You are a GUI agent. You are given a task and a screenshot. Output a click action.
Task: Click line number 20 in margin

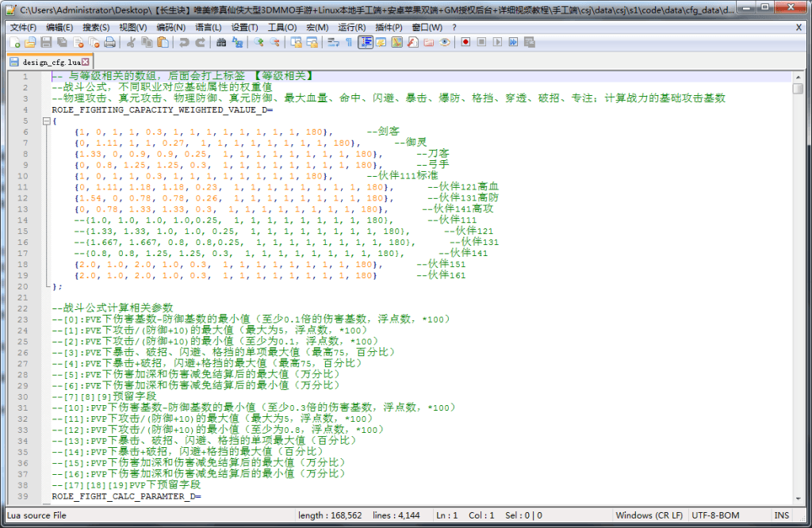24,286
